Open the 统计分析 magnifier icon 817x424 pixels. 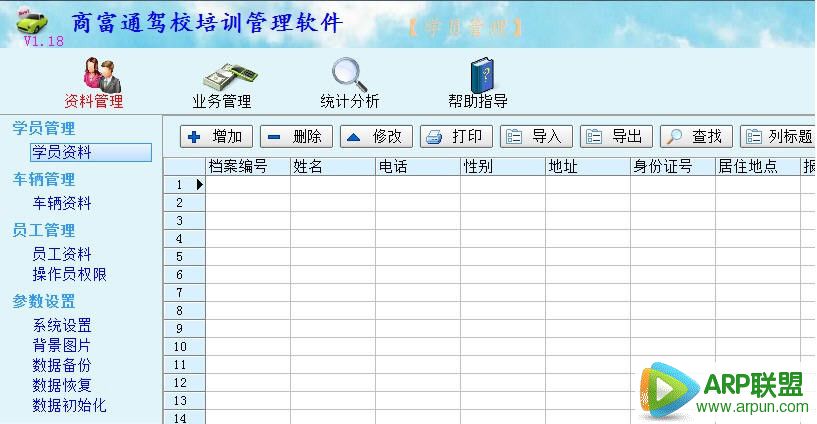[349, 75]
